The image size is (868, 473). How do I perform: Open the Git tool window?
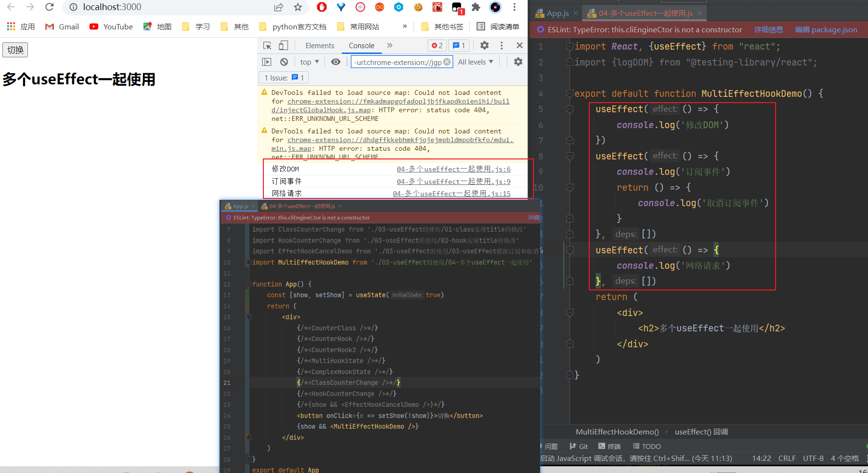point(579,446)
